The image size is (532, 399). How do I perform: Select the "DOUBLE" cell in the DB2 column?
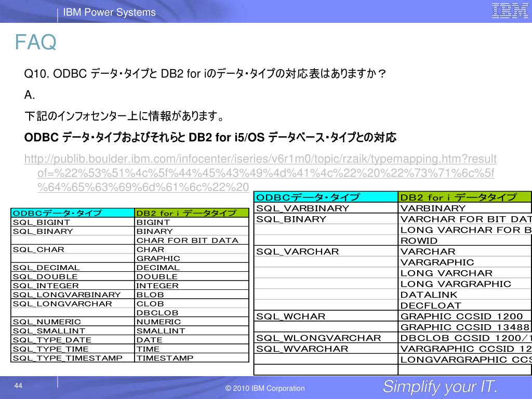pyautogui.click(x=192, y=276)
